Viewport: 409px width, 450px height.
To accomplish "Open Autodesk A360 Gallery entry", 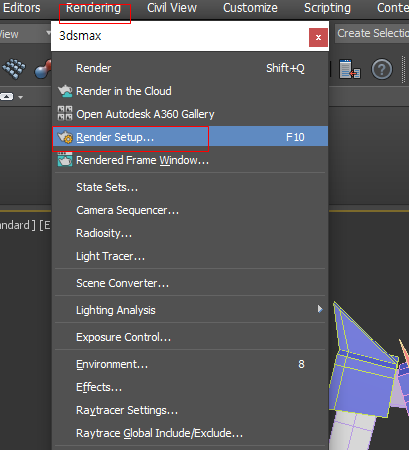I will pos(191,114).
